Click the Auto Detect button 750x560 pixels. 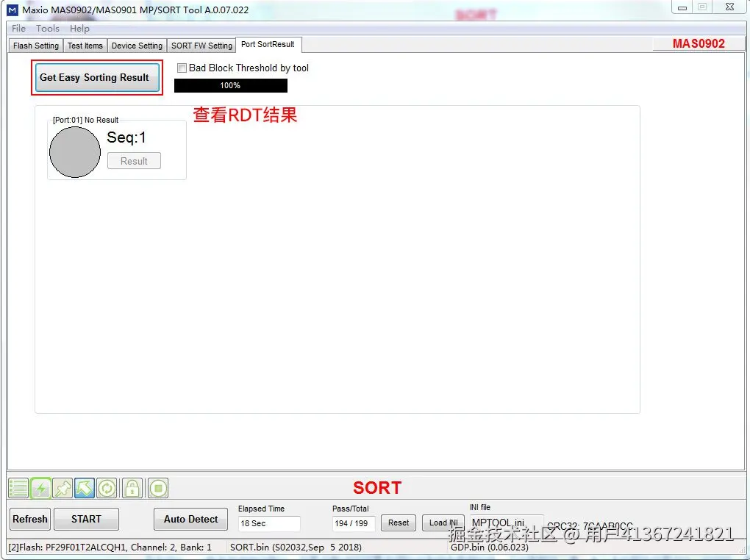(191, 519)
